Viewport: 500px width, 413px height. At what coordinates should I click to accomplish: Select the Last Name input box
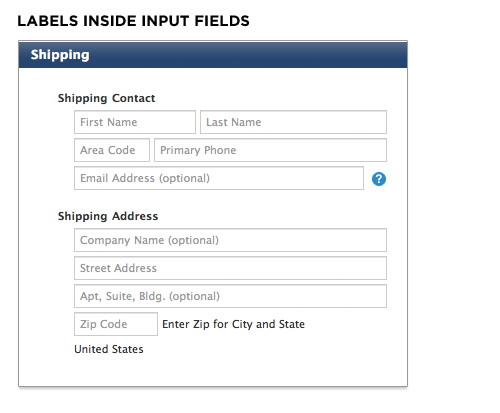tap(293, 122)
